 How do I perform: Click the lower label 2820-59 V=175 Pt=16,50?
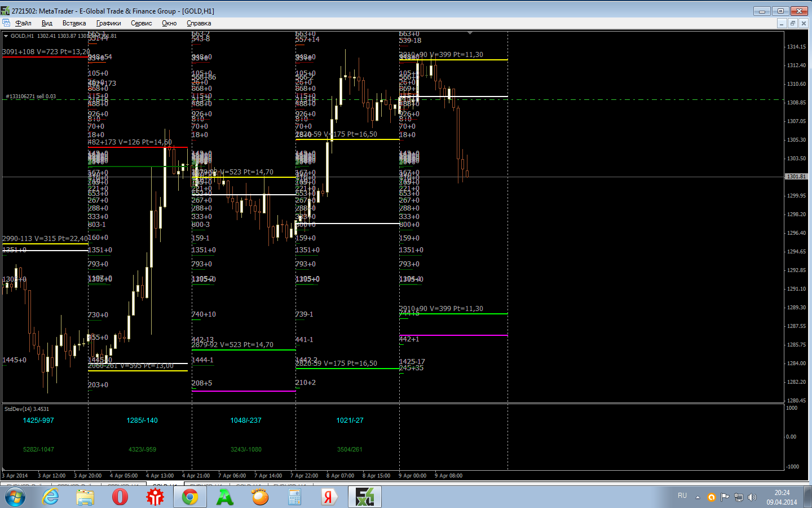tap(336, 364)
